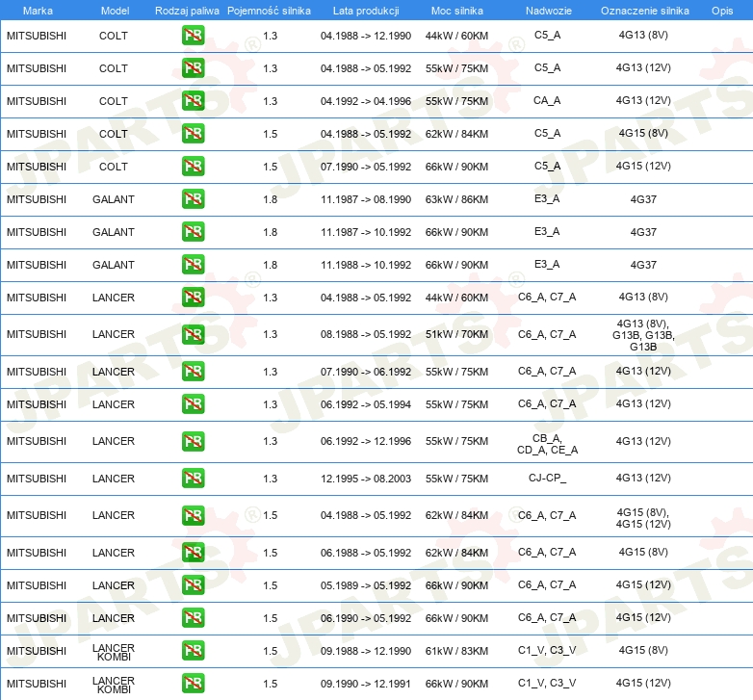Click the PB icon in the Lancer CB_A, CD_A, CE_A row
Screen dimensions: 753x700
[193, 441]
